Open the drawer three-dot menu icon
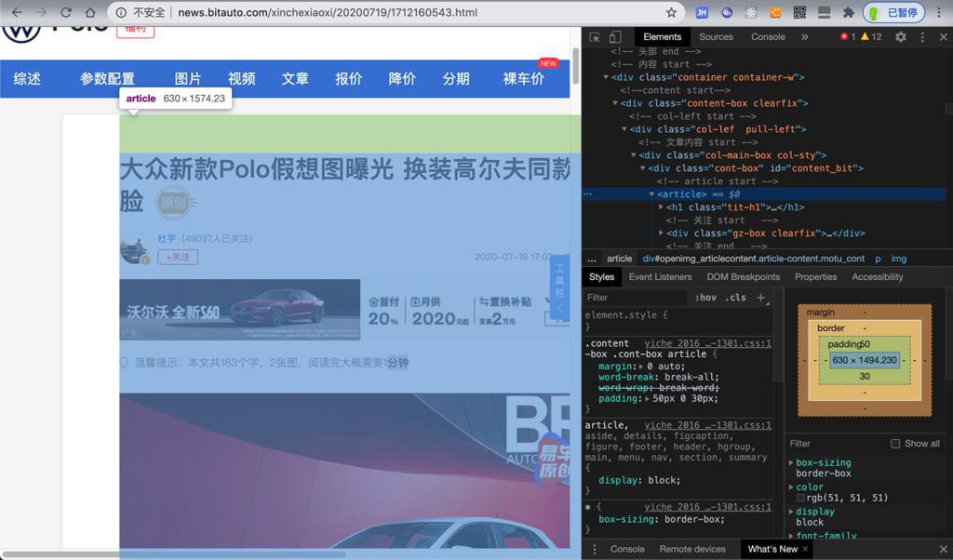Screen dimensions: 953x560 click(x=594, y=549)
